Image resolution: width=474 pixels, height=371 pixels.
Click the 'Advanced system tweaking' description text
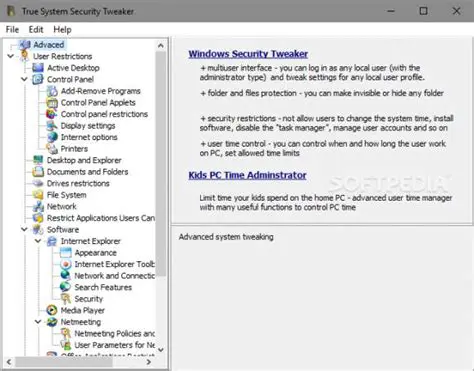coord(226,237)
